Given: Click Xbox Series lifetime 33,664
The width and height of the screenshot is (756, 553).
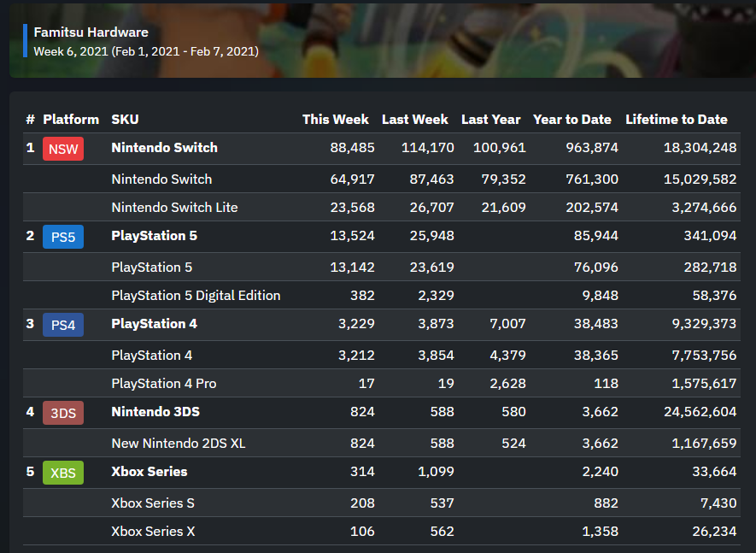Looking at the screenshot, I should pos(714,472).
